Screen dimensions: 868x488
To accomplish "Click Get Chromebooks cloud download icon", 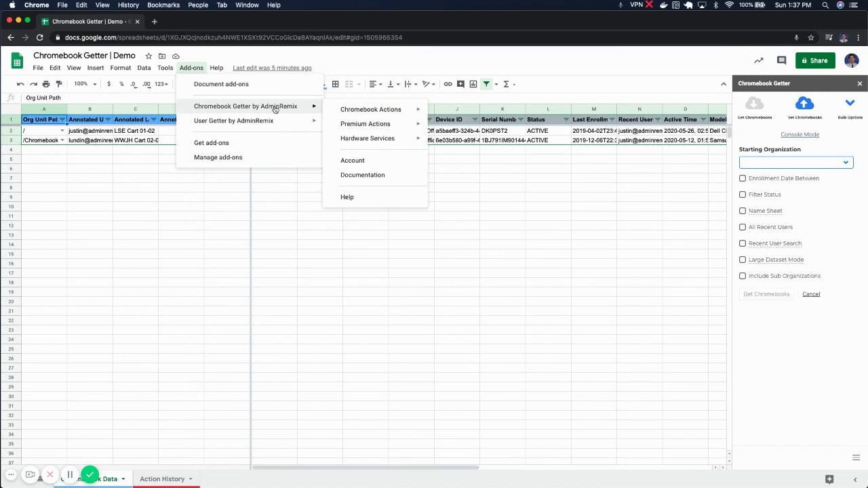I will [754, 103].
